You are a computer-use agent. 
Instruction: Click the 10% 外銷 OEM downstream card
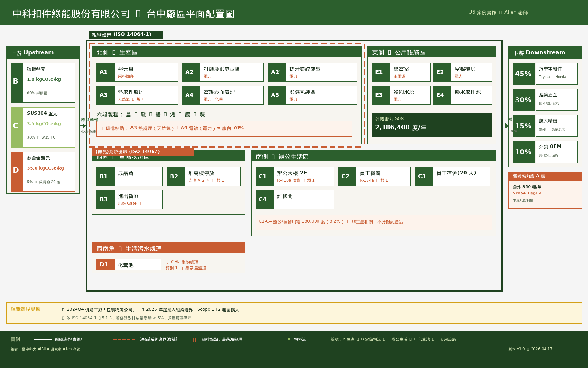pyautogui.click(x=545, y=152)
